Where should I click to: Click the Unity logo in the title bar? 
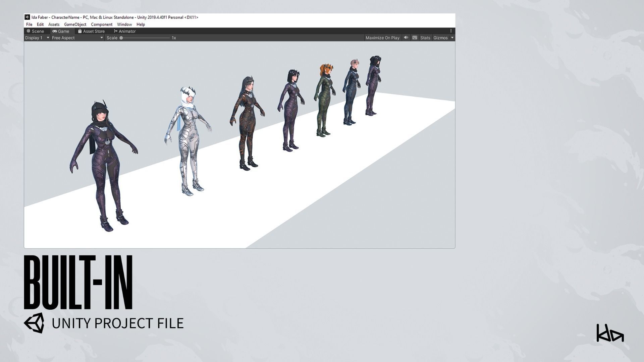[27, 17]
